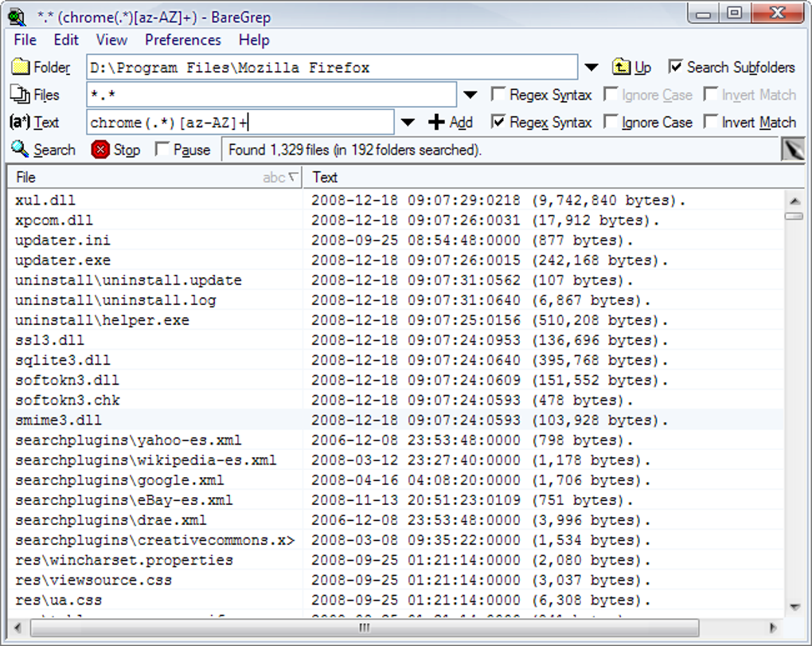Click the vertical scrollbar up arrow
Image resolution: width=812 pixels, height=646 pixels.
794,201
